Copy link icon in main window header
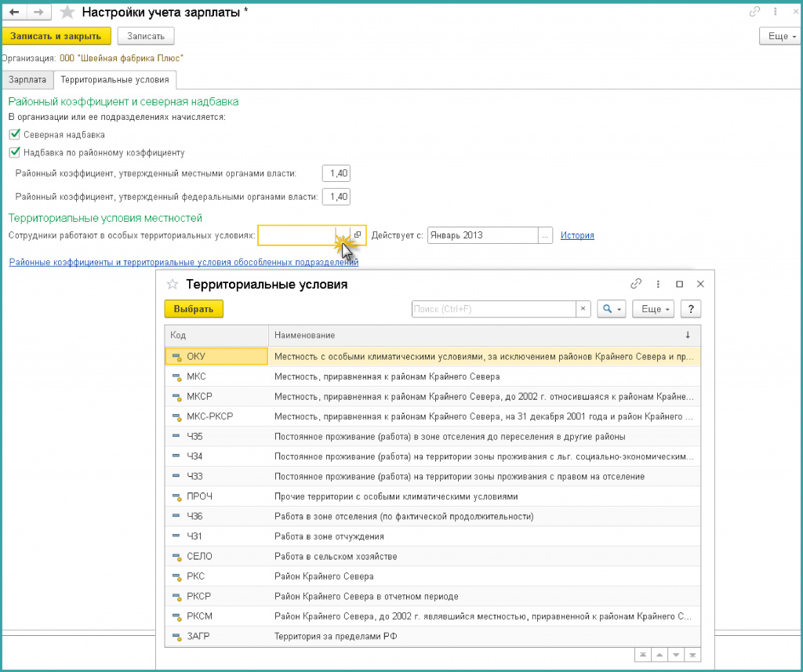 (754, 11)
